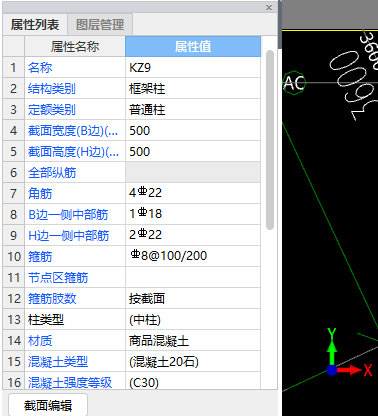Select the (C30) strength grade value
378x416 pixels.
[193, 381]
